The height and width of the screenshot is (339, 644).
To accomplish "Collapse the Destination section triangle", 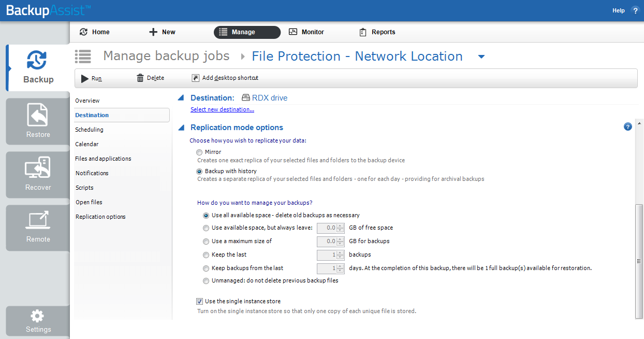I will [x=181, y=97].
